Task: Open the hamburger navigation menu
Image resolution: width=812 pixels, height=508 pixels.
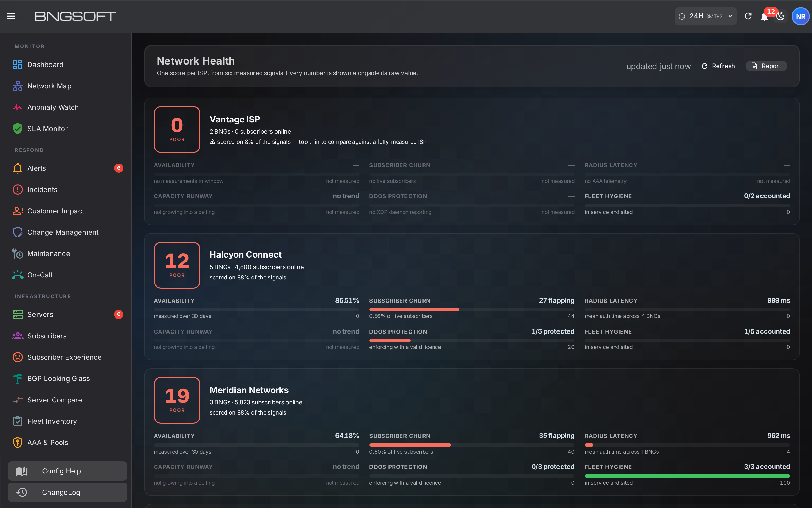Action: (11, 16)
